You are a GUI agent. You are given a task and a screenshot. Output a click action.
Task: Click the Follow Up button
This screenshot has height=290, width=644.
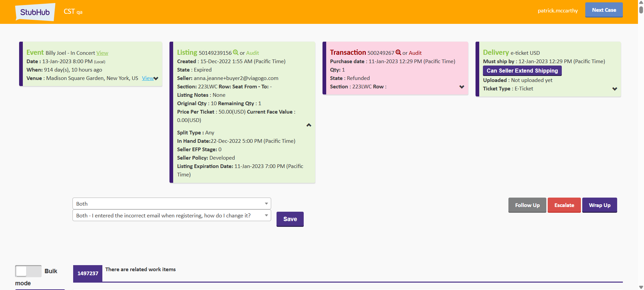point(527,205)
